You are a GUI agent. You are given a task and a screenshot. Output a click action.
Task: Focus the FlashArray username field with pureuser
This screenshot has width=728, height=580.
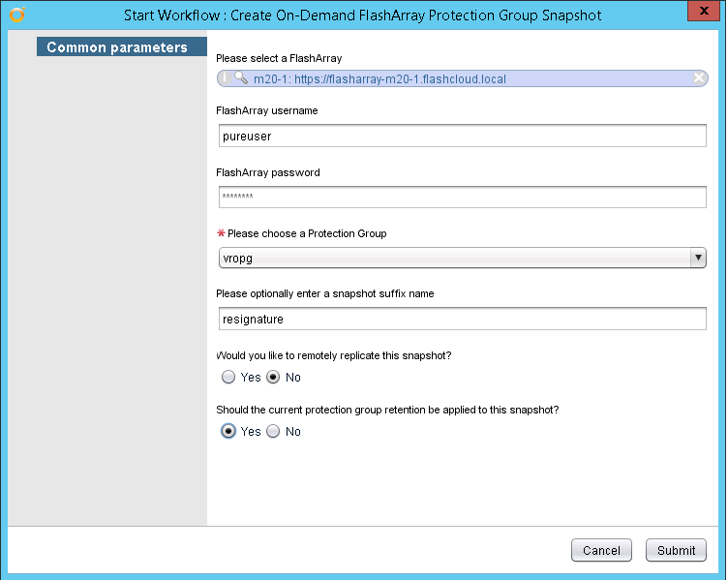click(463, 136)
